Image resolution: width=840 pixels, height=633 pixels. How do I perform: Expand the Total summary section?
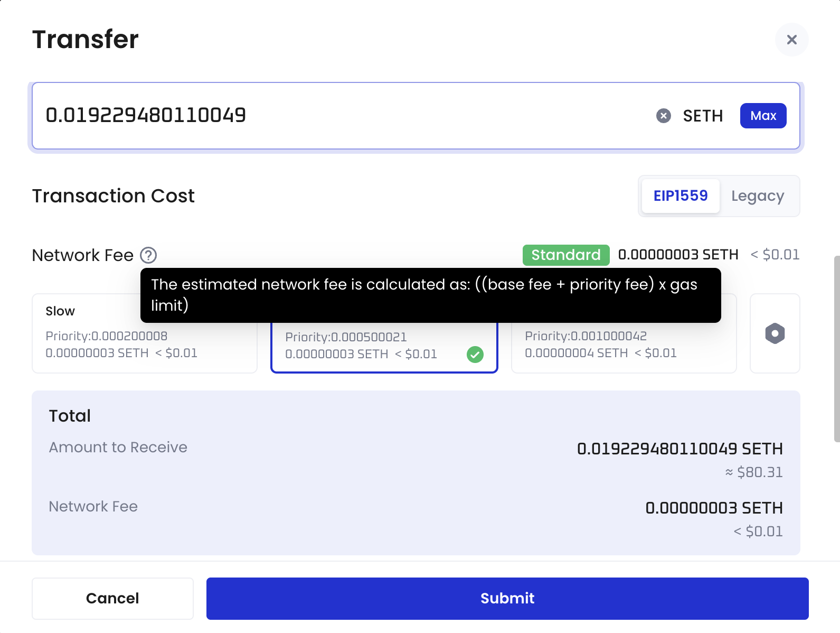(70, 415)
